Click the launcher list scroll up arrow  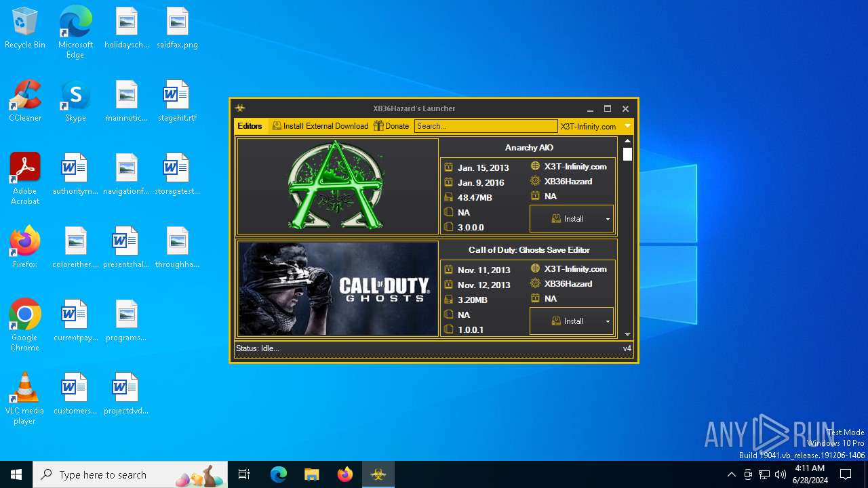(627, 141)
